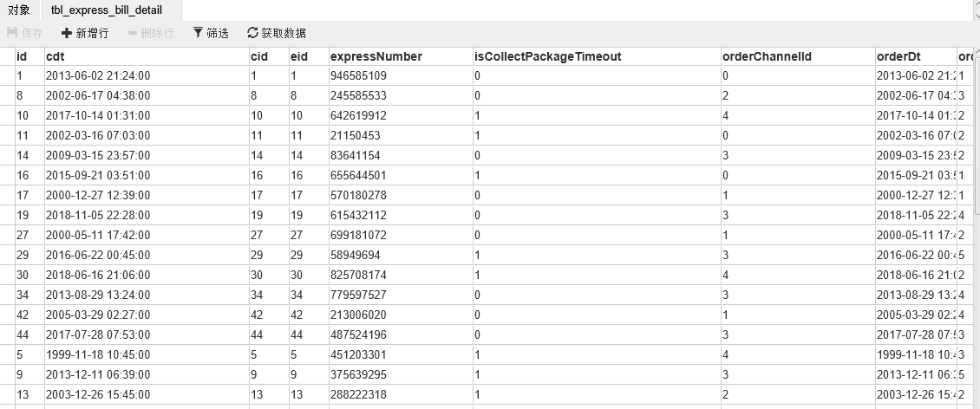Screen dimensions: 980x409
Task: Click the expressNumber column header
Action: pos(401,56)
